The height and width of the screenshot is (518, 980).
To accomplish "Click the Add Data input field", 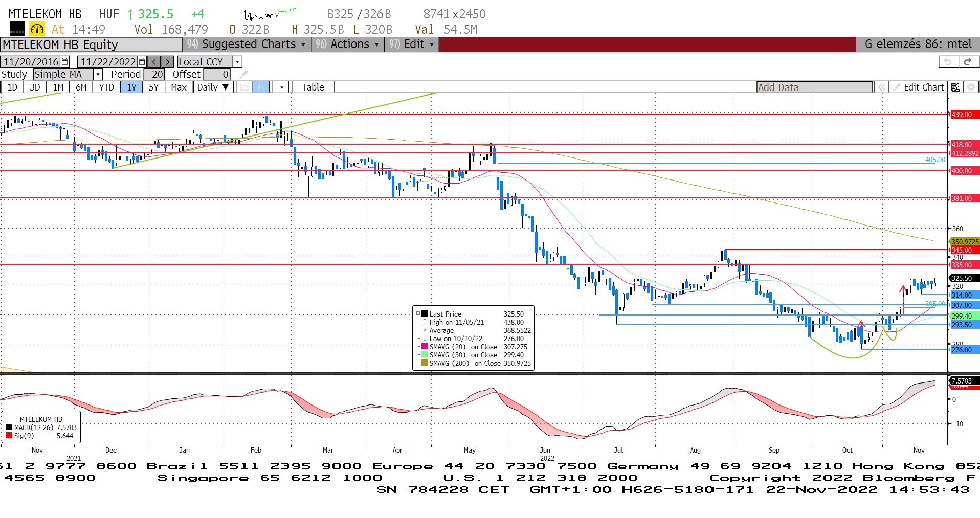I will pos(815,87).
